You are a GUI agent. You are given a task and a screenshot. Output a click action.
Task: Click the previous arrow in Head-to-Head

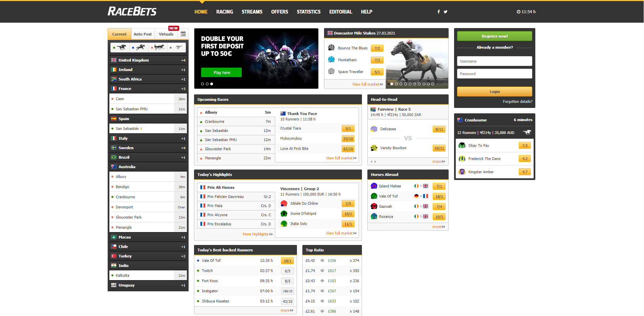(371, 162)
